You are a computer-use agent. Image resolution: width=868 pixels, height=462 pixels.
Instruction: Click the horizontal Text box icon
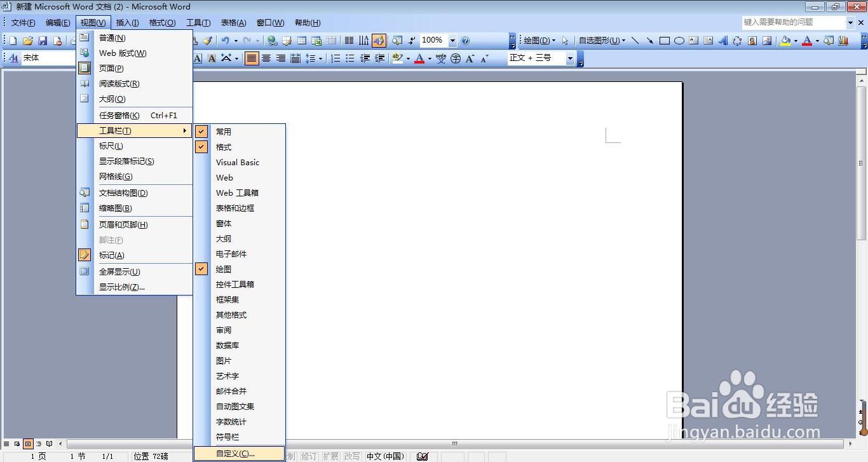(693, 41)
